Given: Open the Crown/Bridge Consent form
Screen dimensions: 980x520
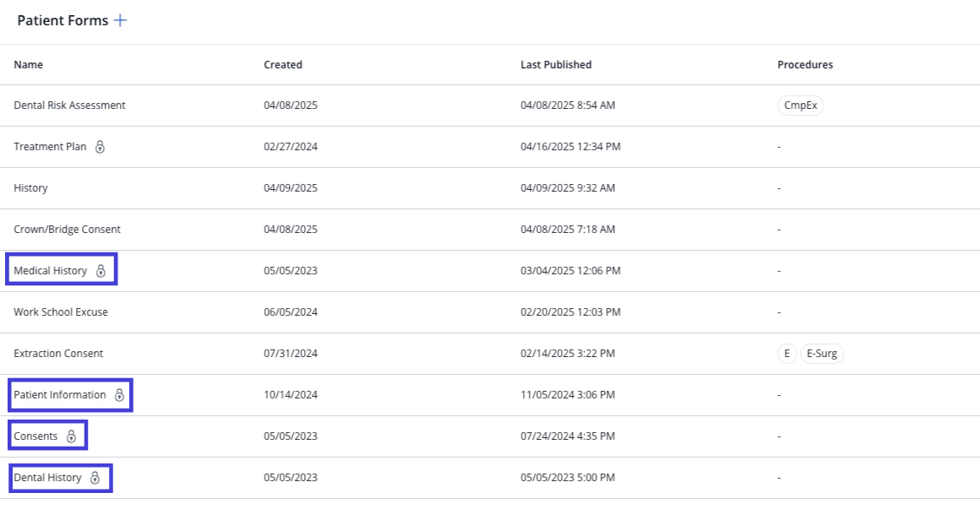Looking at the screenshot, I should point(67,229).
